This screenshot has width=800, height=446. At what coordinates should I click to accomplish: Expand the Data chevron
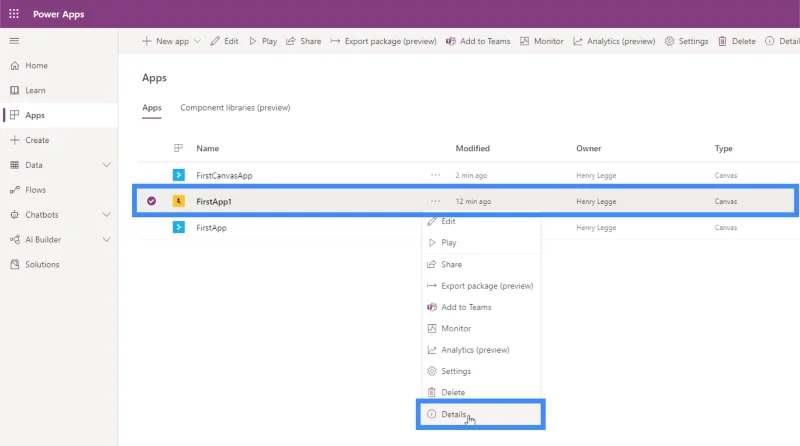point(106,165)
